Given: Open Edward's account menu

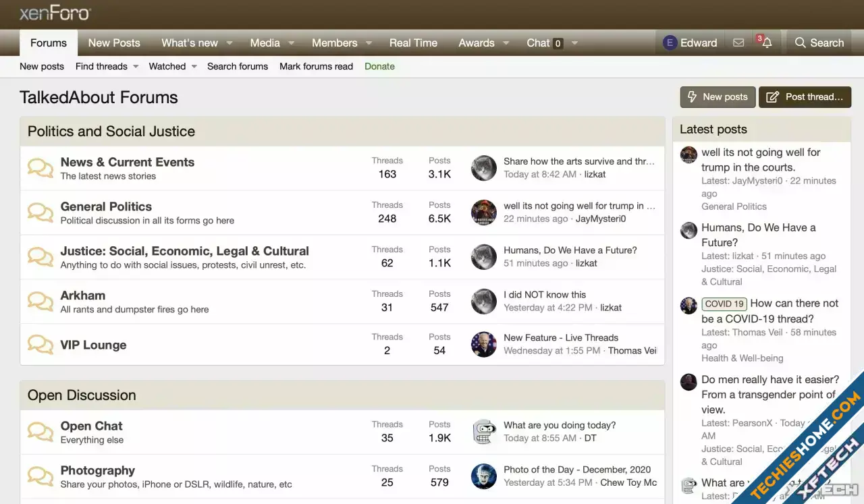Looking at the screenshot, I should click(x=691, y=43).
